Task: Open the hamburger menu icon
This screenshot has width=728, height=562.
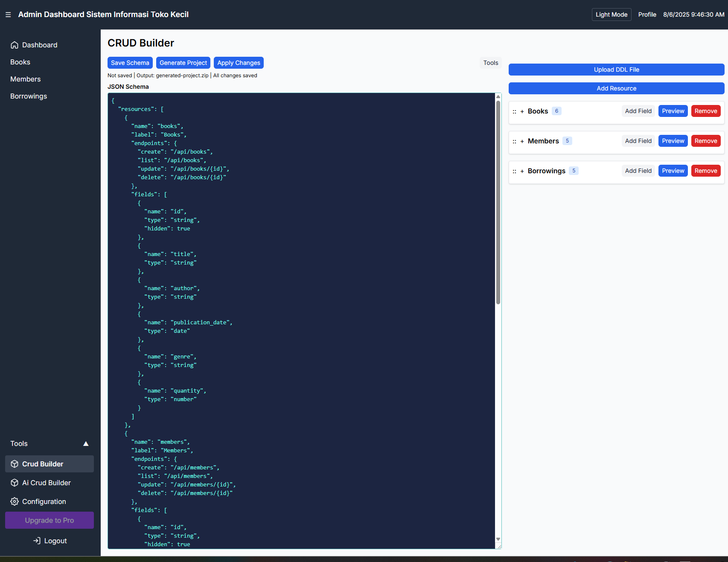Action: [8, 15]
